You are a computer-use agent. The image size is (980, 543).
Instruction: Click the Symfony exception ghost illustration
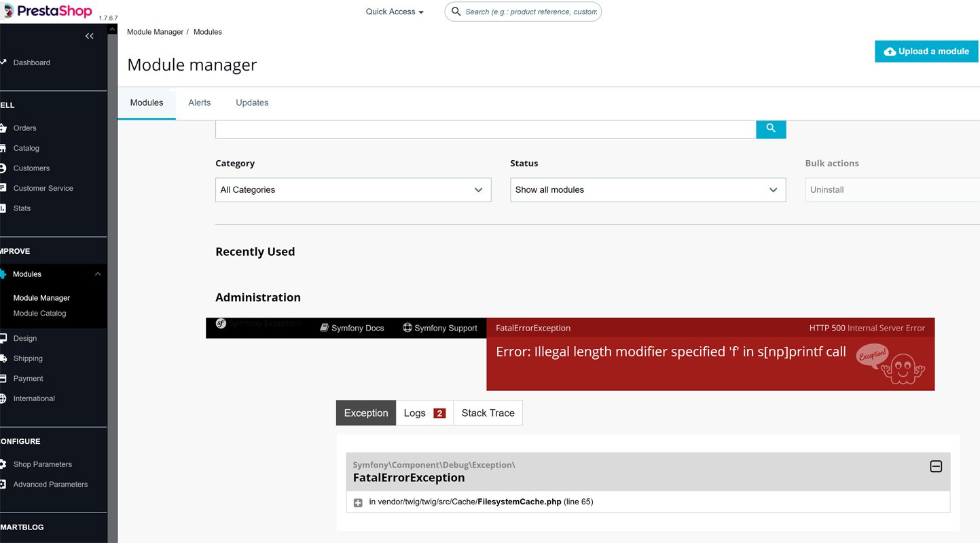pyautogui.click(x=891, y=365)
